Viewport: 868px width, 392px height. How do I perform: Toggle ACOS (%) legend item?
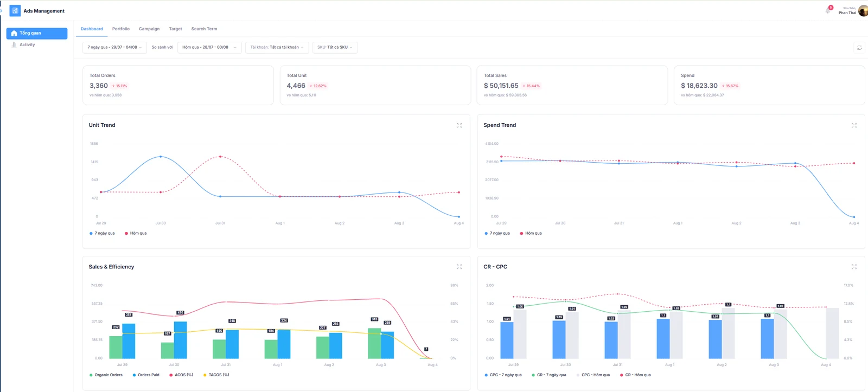point(181,375)
